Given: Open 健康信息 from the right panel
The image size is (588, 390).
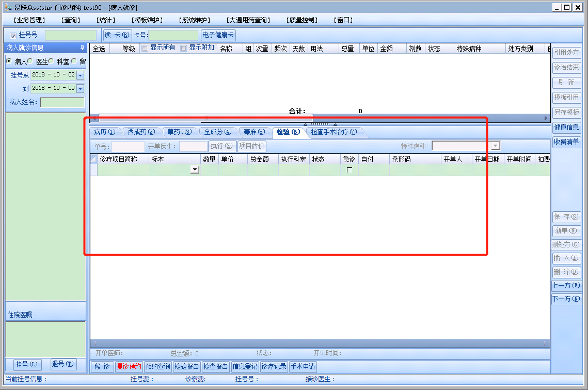Looking at the screenshot, I should pyautogui.click(x=567, y=127).
